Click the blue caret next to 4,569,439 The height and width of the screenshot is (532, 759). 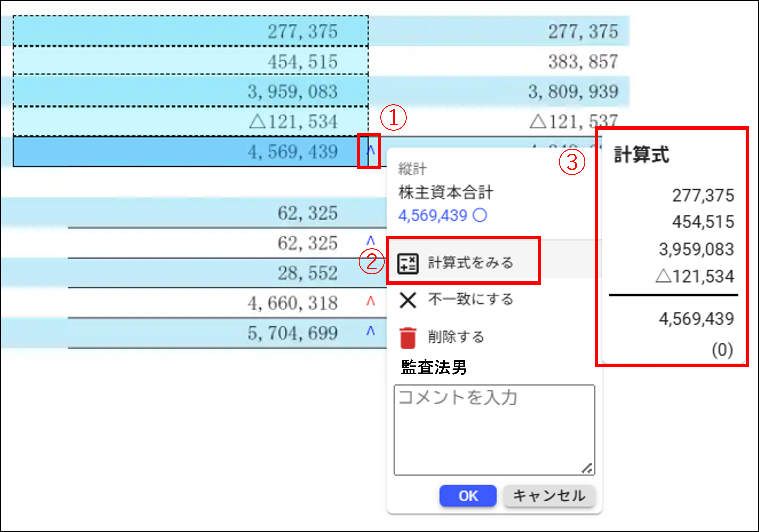click(371, 151)
